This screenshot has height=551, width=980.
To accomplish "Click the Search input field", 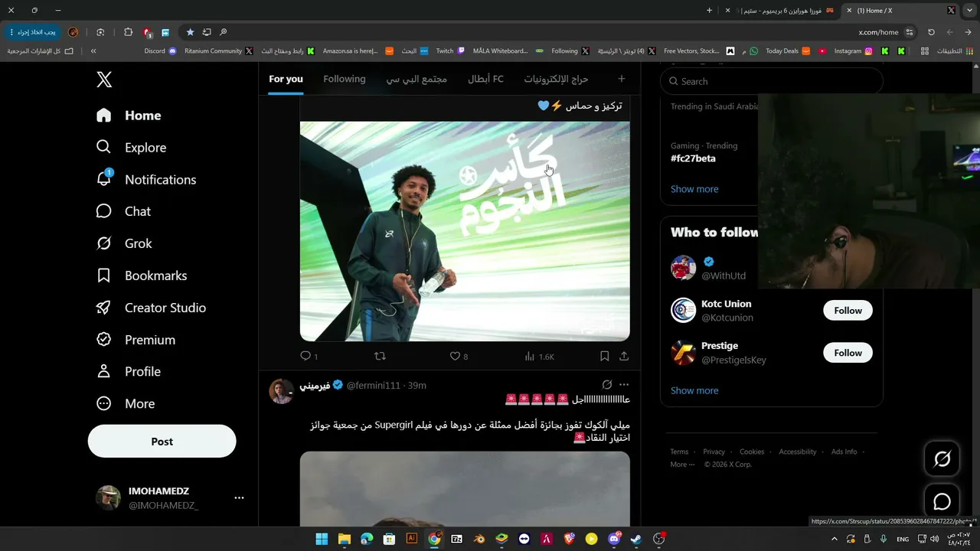I will pyautogui.click(x=772, y=81).
